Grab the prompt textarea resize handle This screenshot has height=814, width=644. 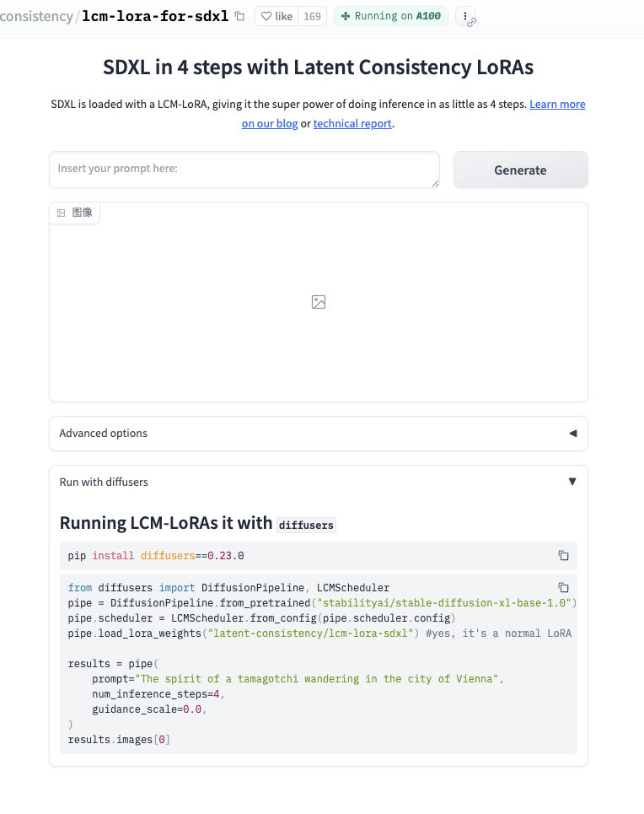coord(436,183)
